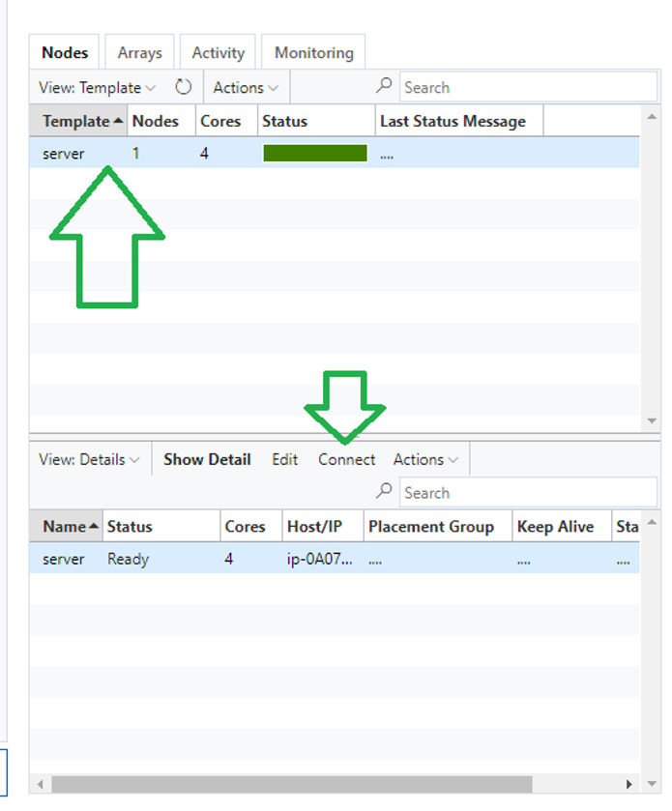
Task: Sort lower table by Status column header
Action: coord(161,526)
